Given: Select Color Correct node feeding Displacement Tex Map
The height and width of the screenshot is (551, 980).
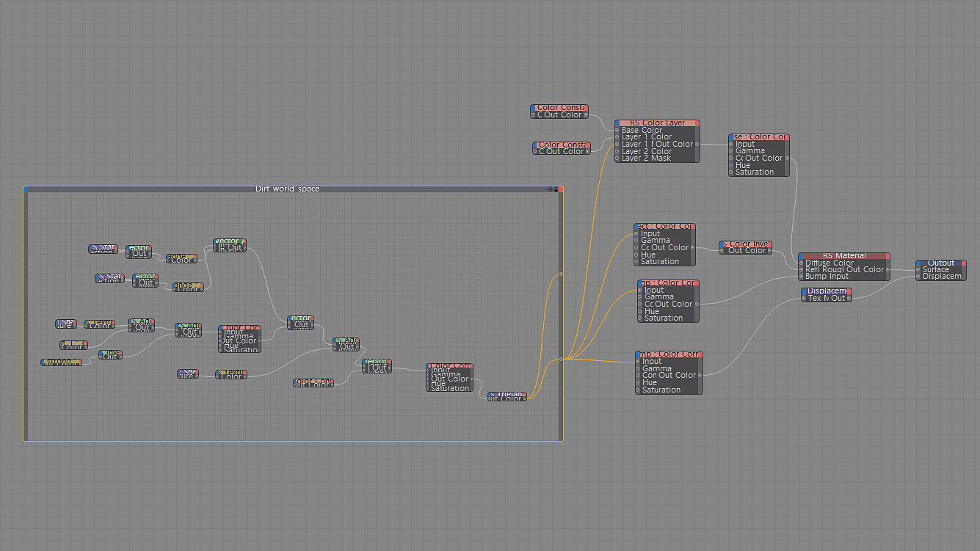Looking at the screenshot, I should (x=669, y=372).
